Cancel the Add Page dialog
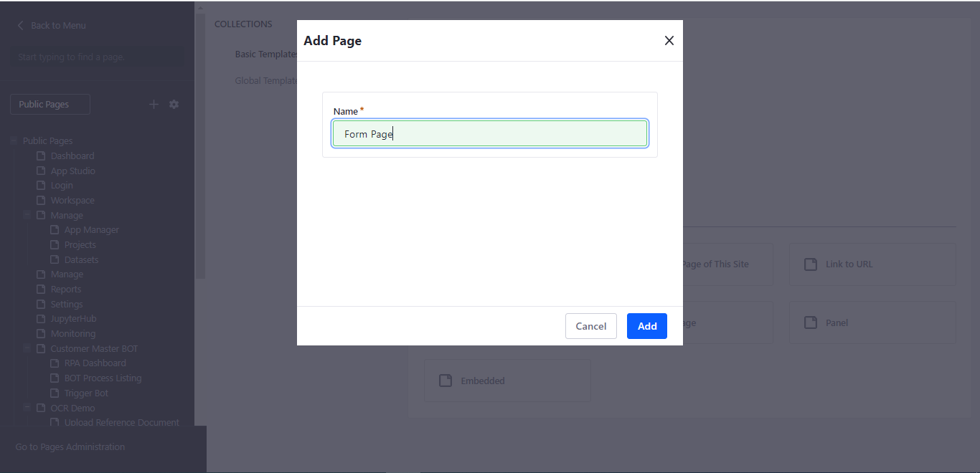 [590, 326]
